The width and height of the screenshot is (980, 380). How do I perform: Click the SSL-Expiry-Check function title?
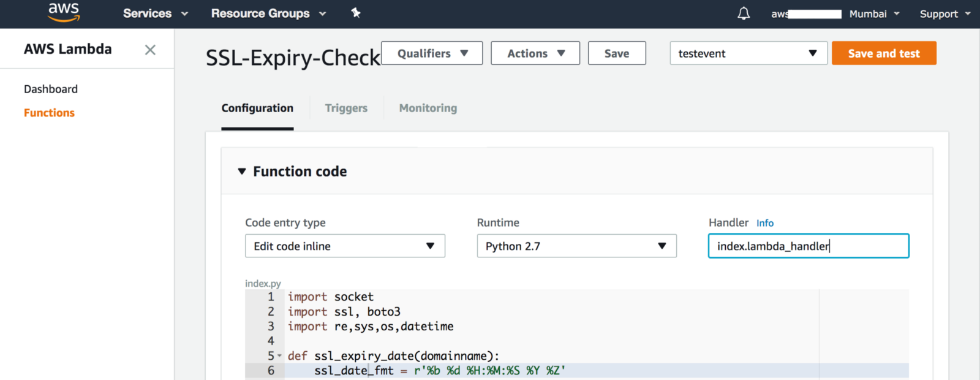click(293, 58)
